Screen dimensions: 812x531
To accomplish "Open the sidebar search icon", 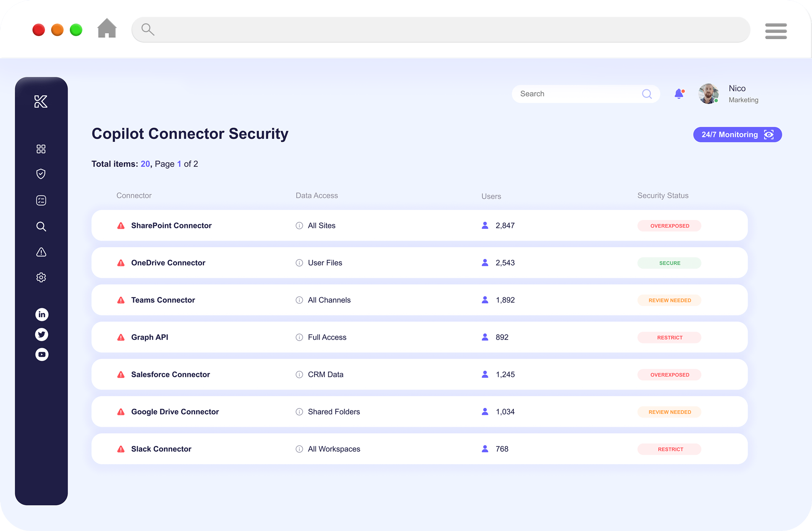I will pyautogui.click(x=41, y=226).
